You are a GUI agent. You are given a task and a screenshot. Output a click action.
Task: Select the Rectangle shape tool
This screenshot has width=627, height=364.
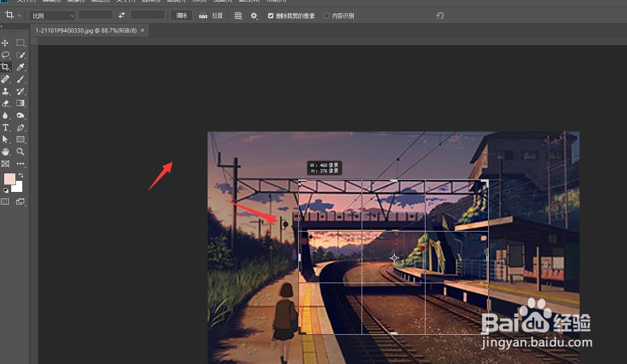coord(20,139)
